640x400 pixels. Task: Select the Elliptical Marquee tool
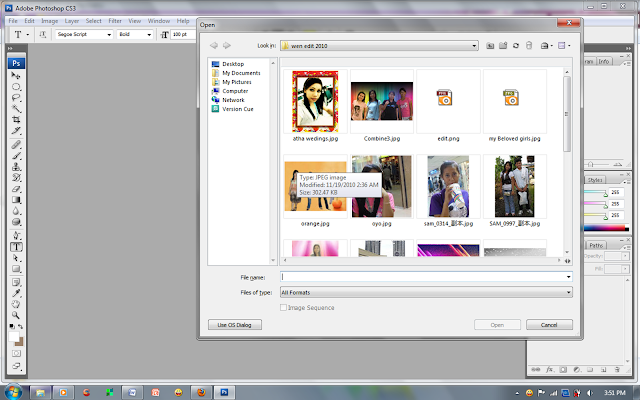(x=16, y=87)
